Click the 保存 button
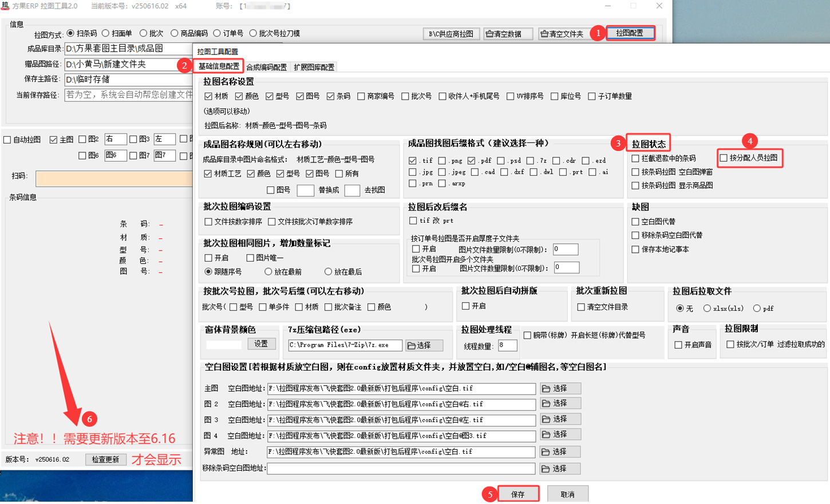Viewport: 830px width, 504px height. [518, 494]
